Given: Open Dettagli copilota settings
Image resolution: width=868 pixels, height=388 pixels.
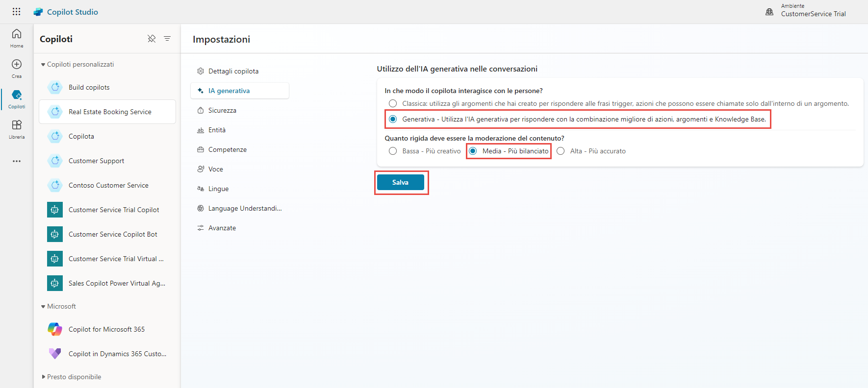Looking at the screenshot, I should [240, 71].
